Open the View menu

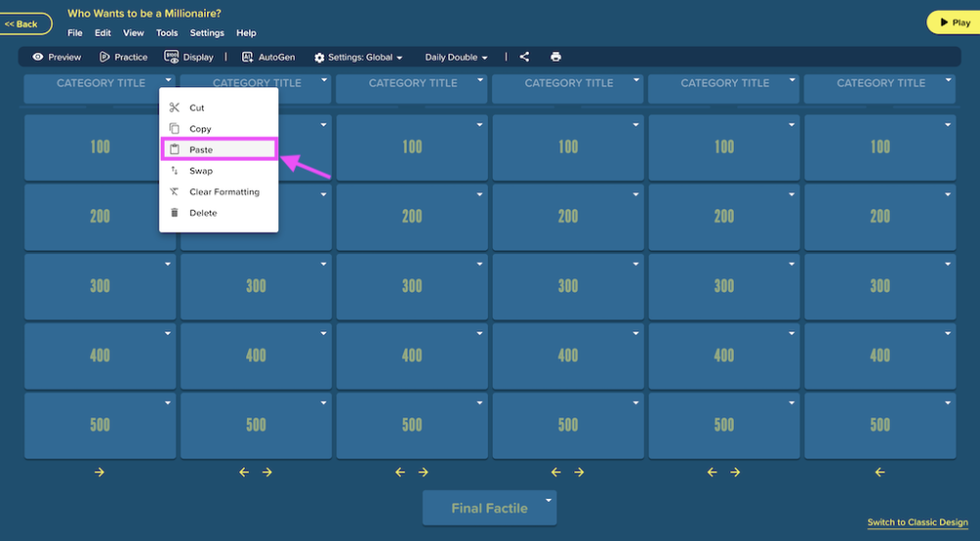(x=133, y=32)
